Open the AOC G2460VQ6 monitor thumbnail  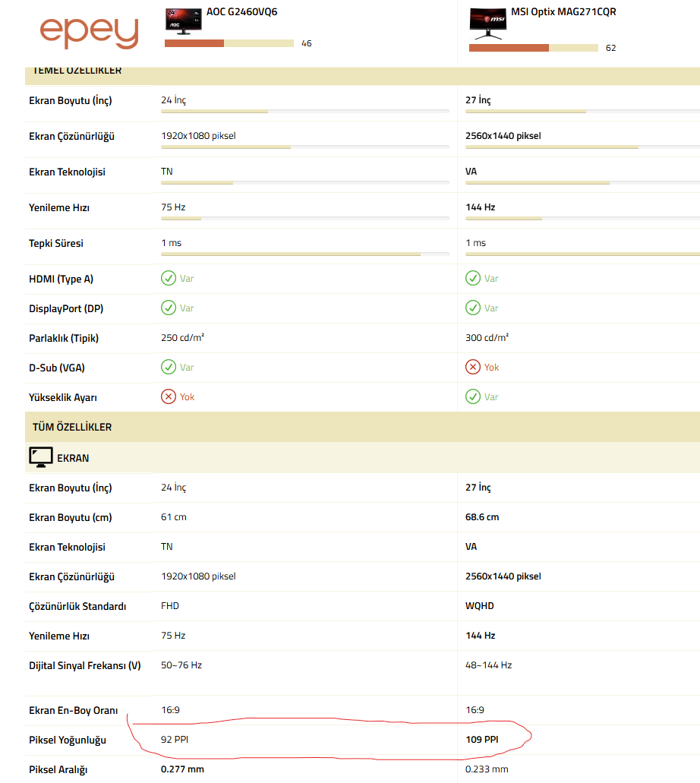pos(183,21)
